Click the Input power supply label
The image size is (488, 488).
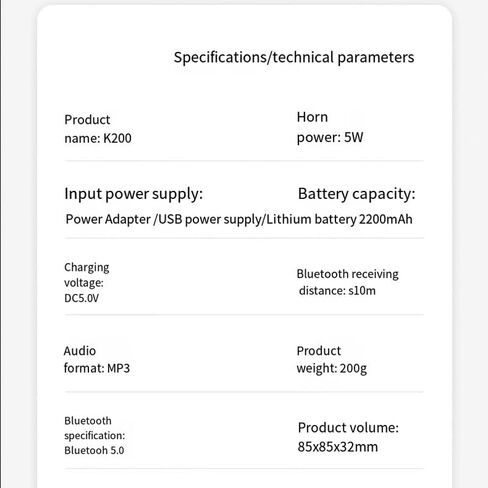click(x=133, y=194)
